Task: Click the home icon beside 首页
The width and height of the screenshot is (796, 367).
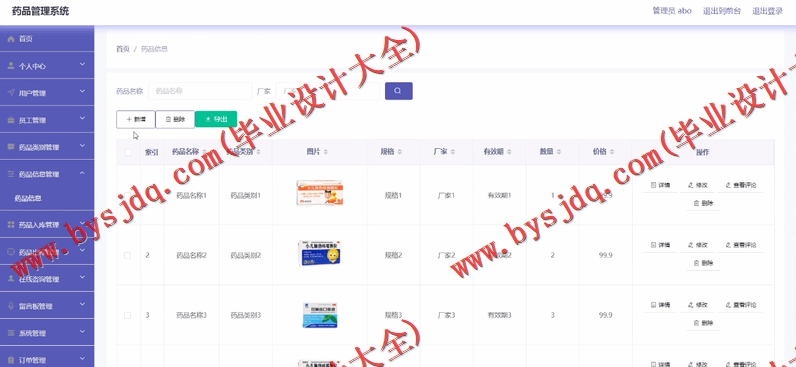Action: coord(11,39)
